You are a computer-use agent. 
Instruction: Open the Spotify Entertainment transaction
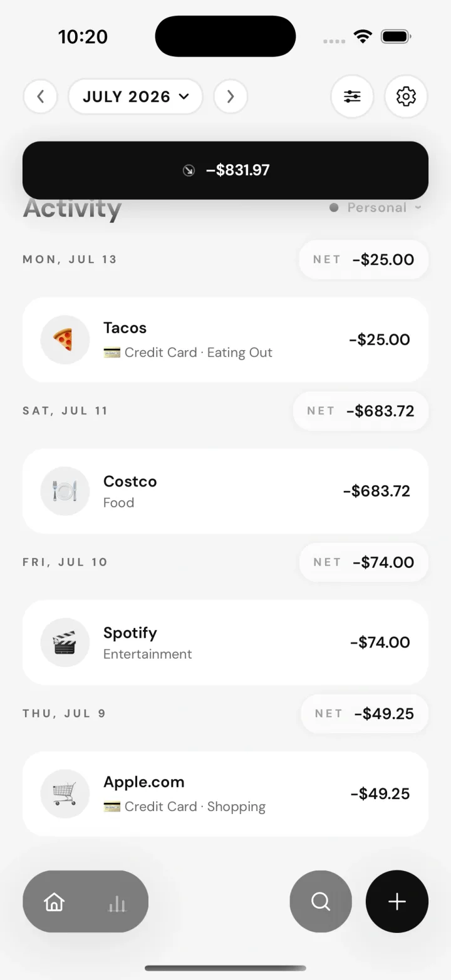225,642
